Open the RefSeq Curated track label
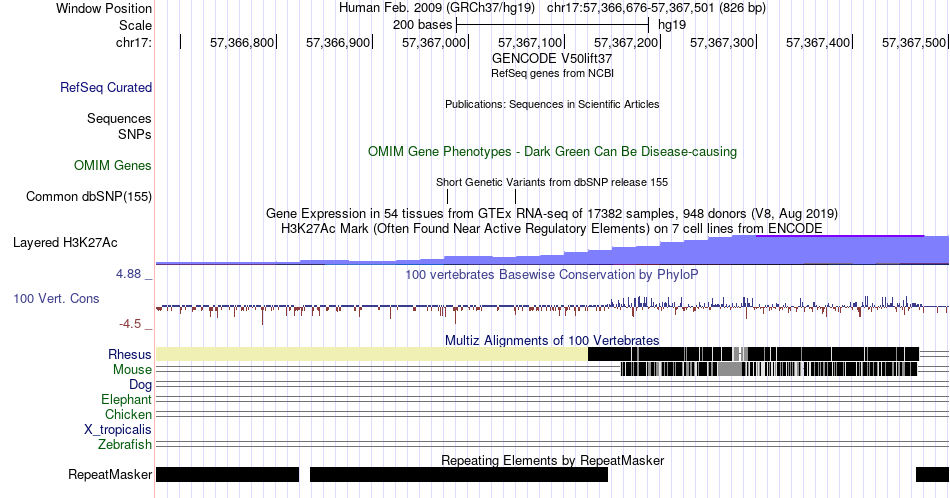 [x=105, y=87]
